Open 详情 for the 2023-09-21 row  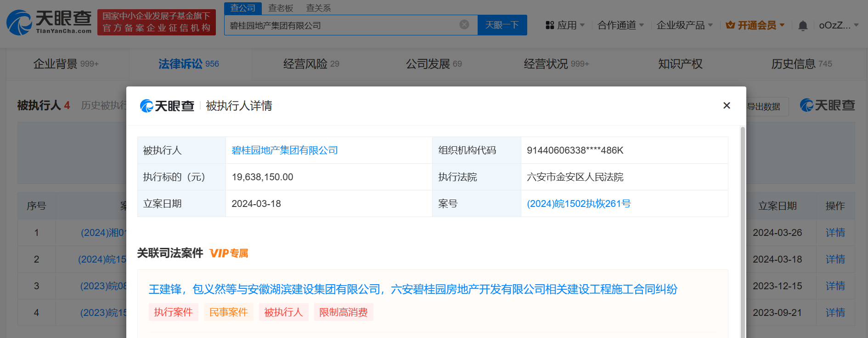[835, 313]
